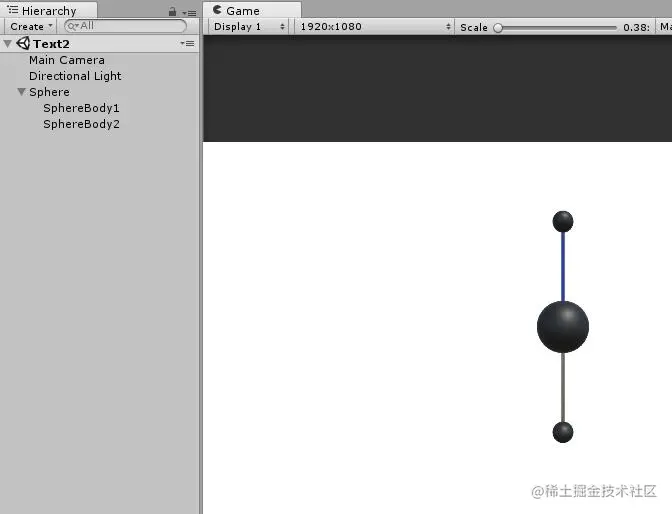Screen dimensions: 672x514
Task: Select the Text2 scene name
Action: click(51, 44)
